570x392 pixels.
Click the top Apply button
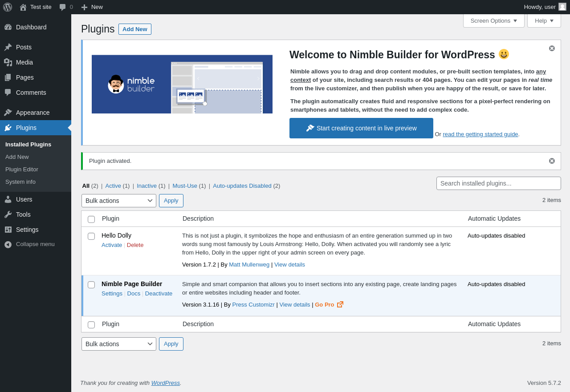171,201
